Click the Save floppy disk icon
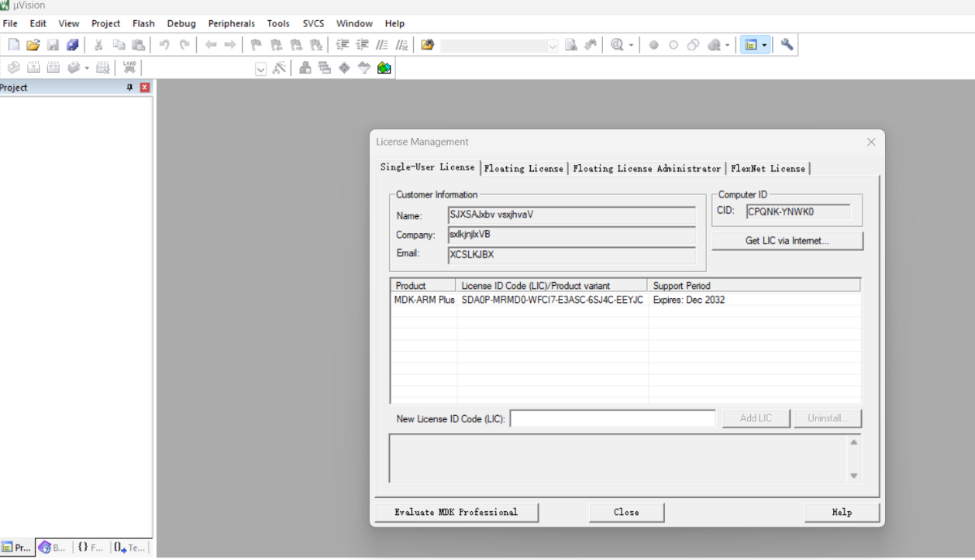 (53, 45)
